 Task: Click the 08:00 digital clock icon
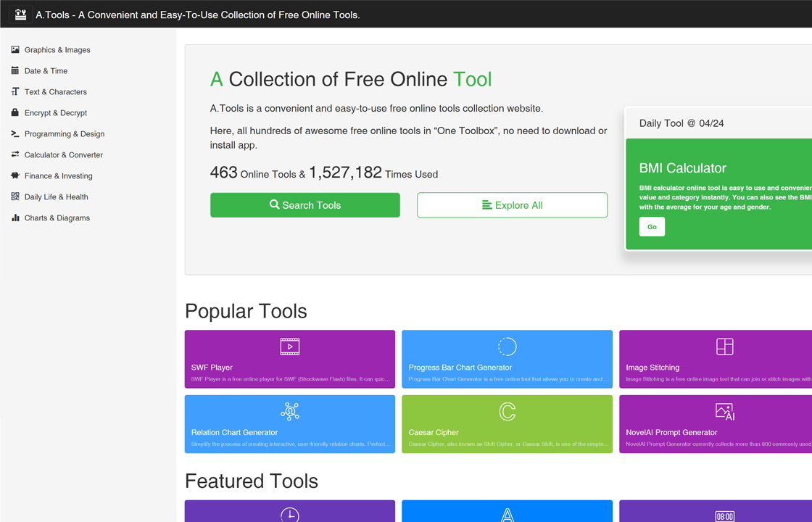(x=724, y=515)
